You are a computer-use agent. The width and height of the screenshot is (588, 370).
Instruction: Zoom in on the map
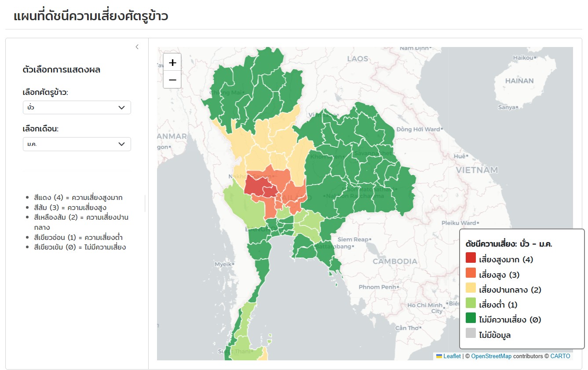tap(172, 62)
